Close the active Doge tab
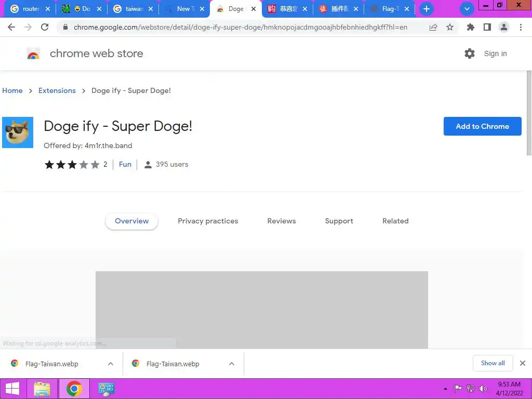This screenshot has width=532, height=399. click(x=254, y=9)
